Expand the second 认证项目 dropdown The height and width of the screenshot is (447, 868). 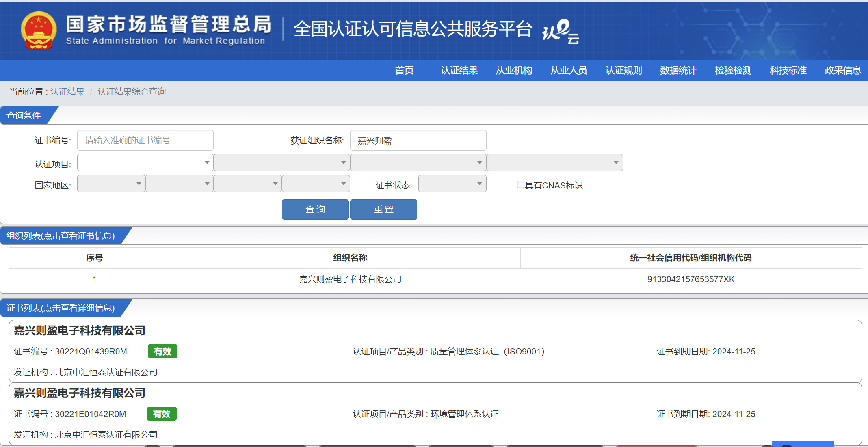click(x=282, y=162)
